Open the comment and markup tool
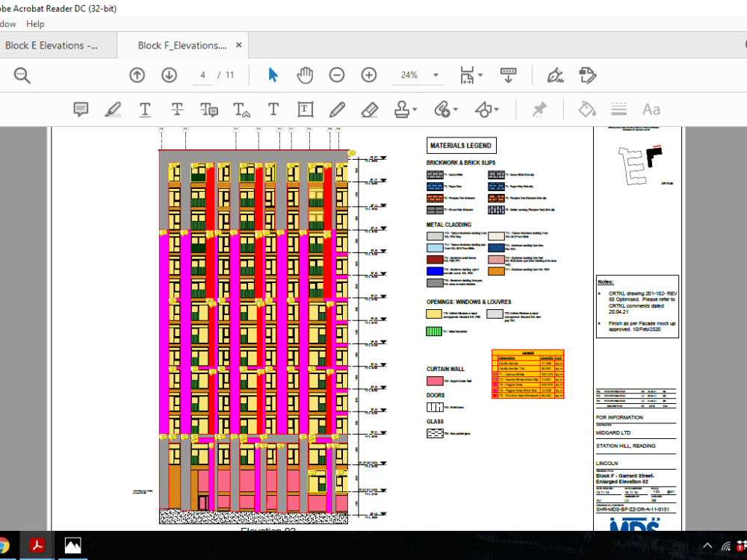This screenshot has height=560, width=747. pos(587,75)
